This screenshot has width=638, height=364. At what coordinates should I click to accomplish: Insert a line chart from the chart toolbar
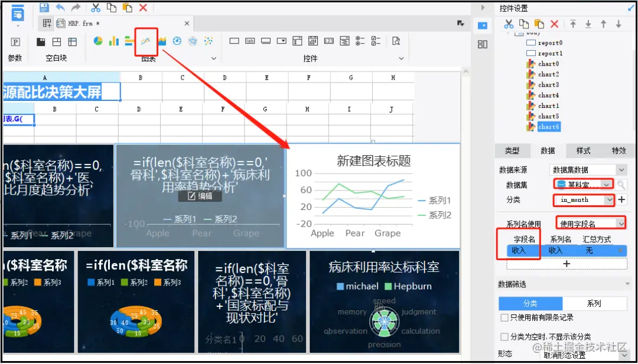[x=146, y=41]
